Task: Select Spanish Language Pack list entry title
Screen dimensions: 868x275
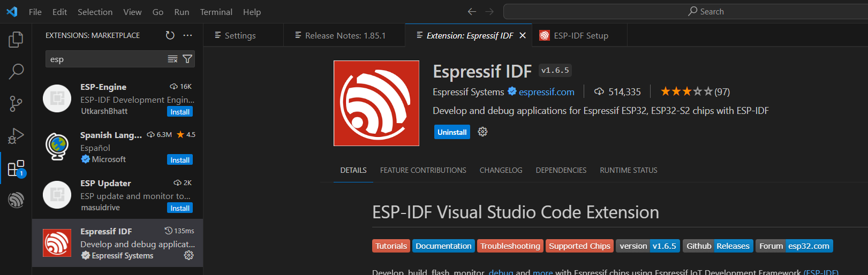Action: [111, 135]
